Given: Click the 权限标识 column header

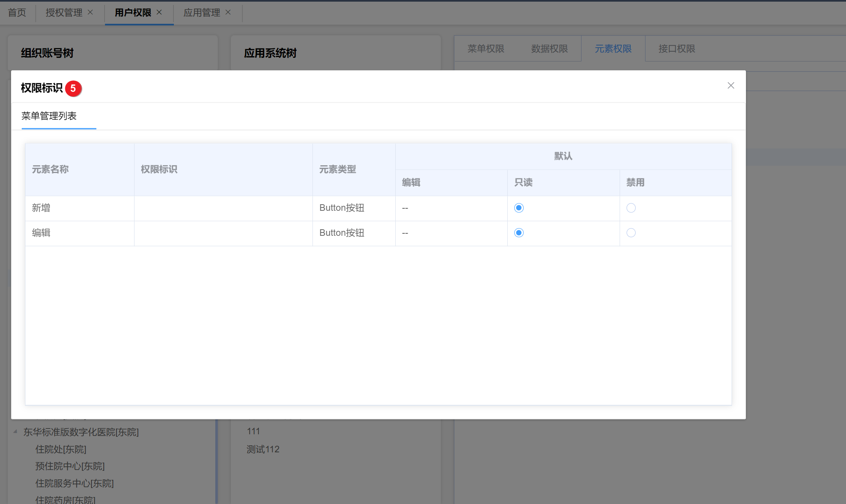Looking at the screenshot, I should 223,169.
